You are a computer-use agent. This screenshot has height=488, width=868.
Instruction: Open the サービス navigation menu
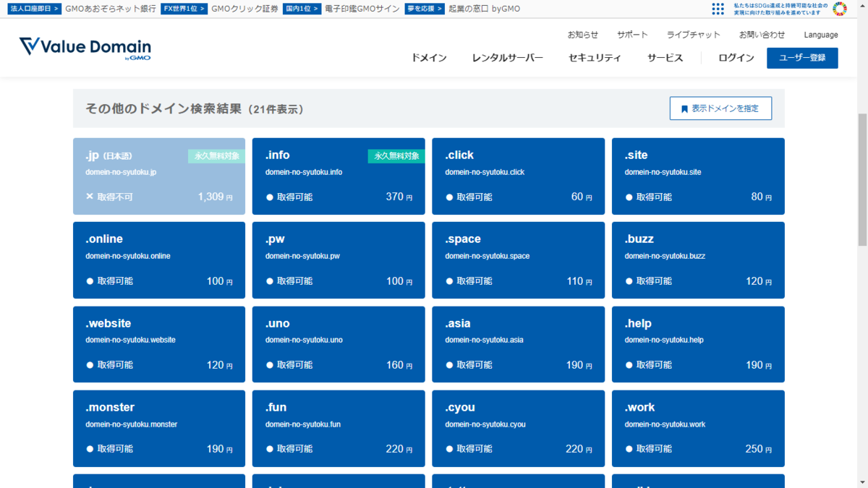[x=664, y=58]
